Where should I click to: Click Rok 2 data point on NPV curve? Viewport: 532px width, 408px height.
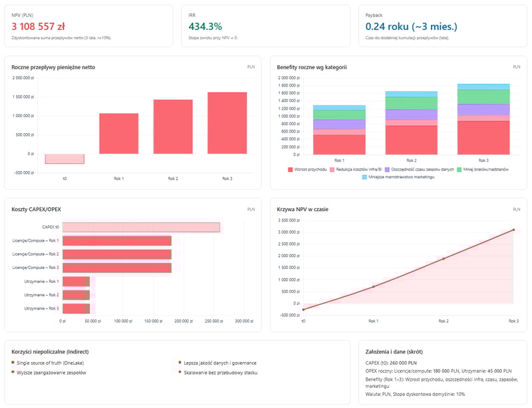tap(444, 258)
